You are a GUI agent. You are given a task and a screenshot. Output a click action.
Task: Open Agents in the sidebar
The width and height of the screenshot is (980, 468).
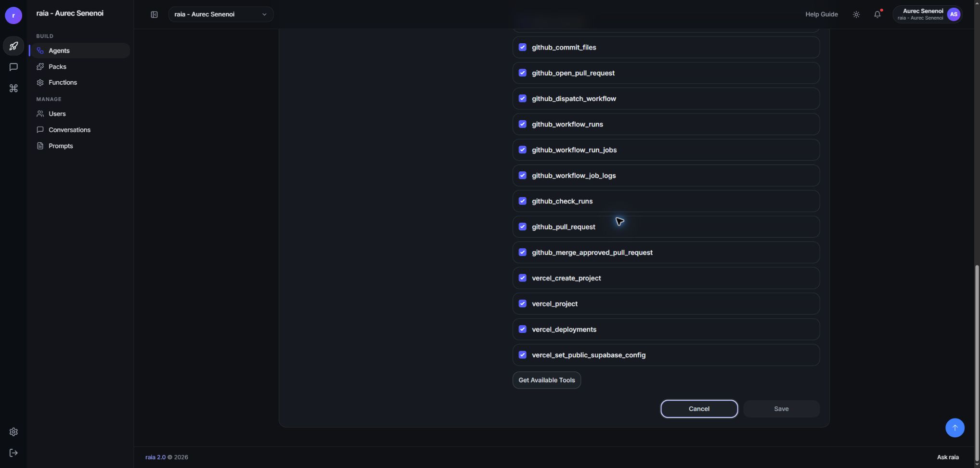tap(79, 51)
